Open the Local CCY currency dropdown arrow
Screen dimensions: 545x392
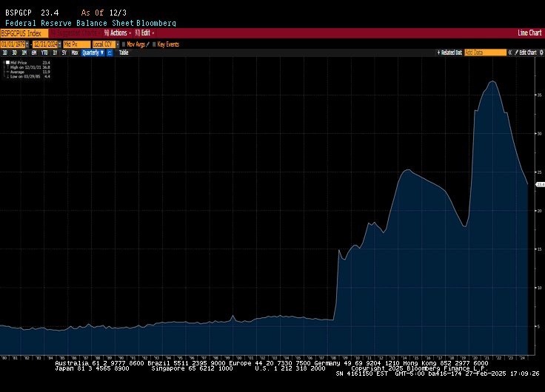[x=118, y=44]
